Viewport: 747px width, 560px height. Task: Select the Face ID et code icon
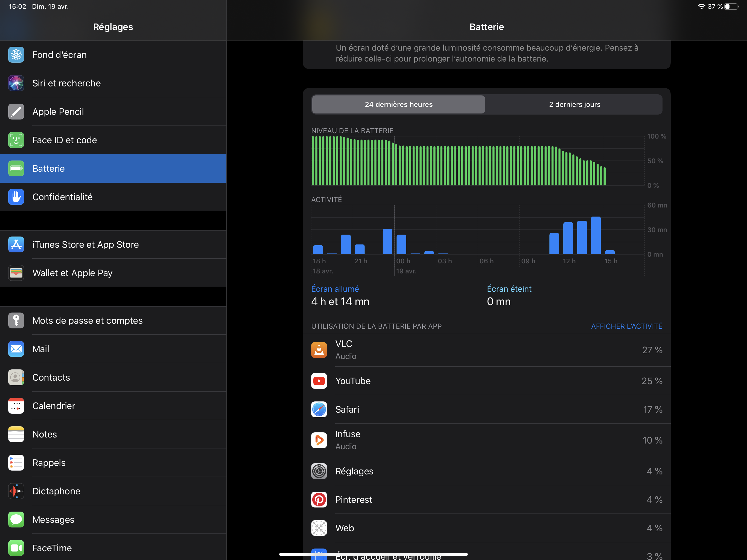(16, 140)
